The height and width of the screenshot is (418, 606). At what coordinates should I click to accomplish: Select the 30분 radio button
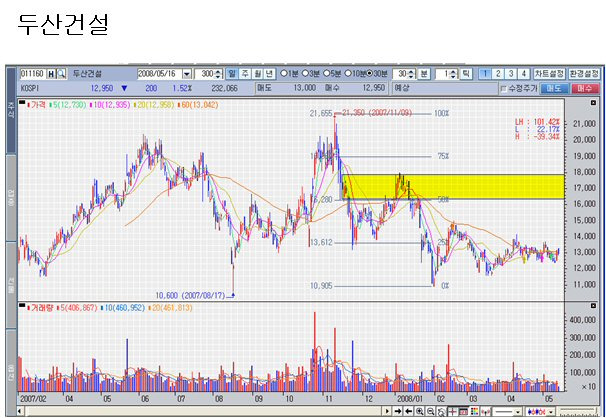pyautogui.click(x=370, y=73)
